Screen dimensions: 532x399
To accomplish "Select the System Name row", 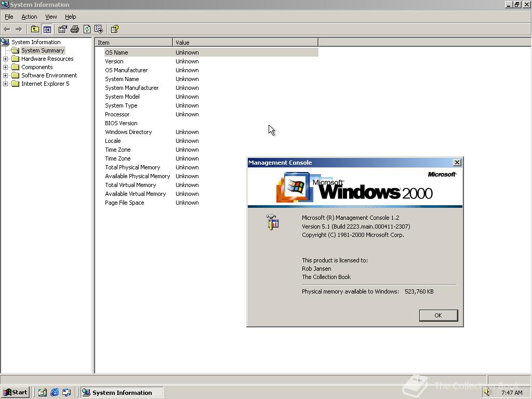I will [x=211, y=79].
